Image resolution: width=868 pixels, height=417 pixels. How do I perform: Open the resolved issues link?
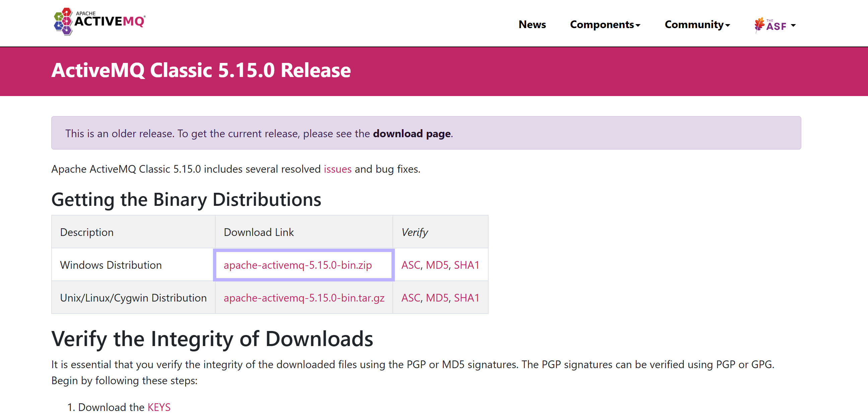[x=337, y=169]
